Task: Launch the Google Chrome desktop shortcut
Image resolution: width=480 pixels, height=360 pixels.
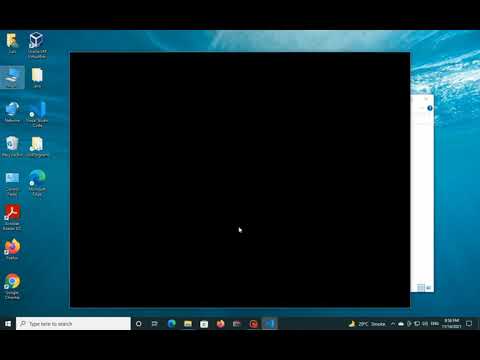Action: point(12,286)
